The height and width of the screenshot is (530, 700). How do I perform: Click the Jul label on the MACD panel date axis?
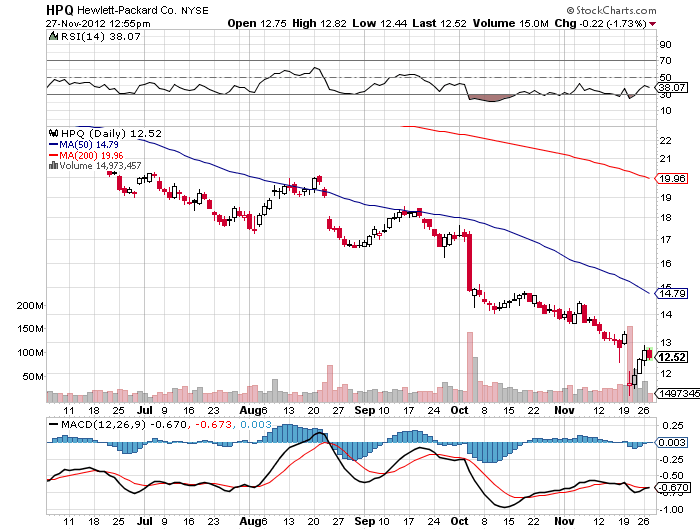[x=145, y=521]
